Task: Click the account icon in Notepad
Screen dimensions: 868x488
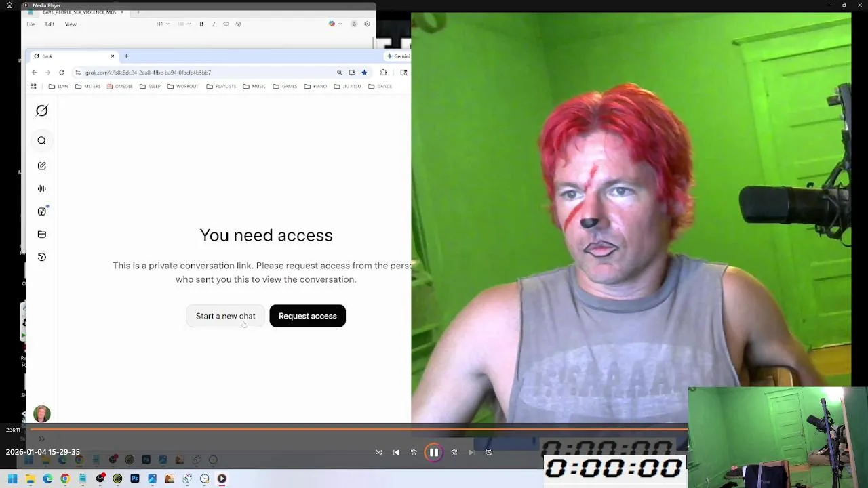Action: (353, 24)
